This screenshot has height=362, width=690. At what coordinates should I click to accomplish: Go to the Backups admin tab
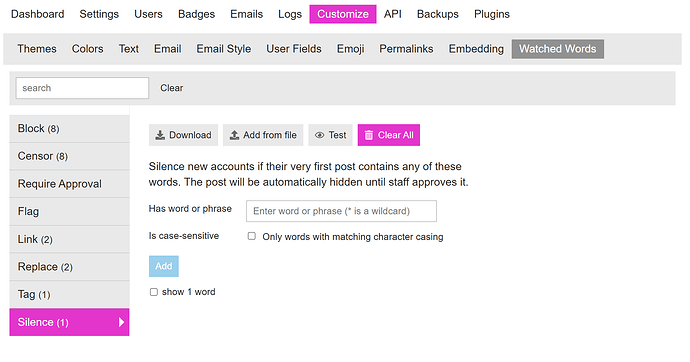437,14
